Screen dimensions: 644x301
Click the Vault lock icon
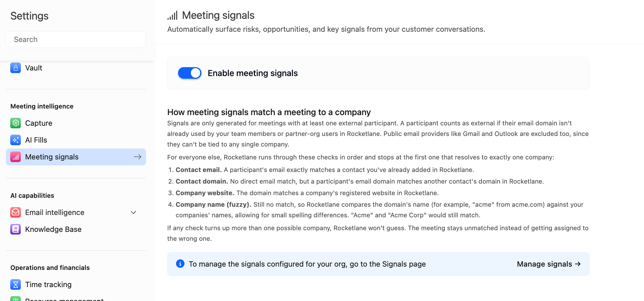pyautogui.click(x=16, y=68)
